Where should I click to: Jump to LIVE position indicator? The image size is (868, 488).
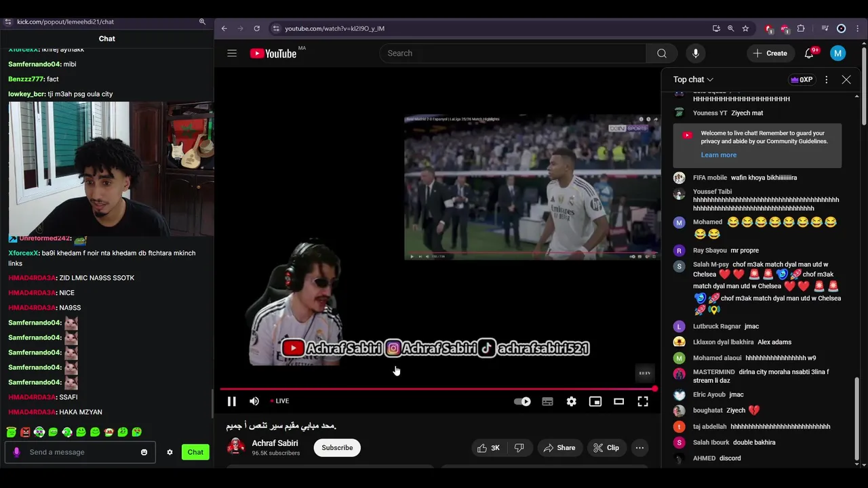pyautogui.click(x=279, y=401)
